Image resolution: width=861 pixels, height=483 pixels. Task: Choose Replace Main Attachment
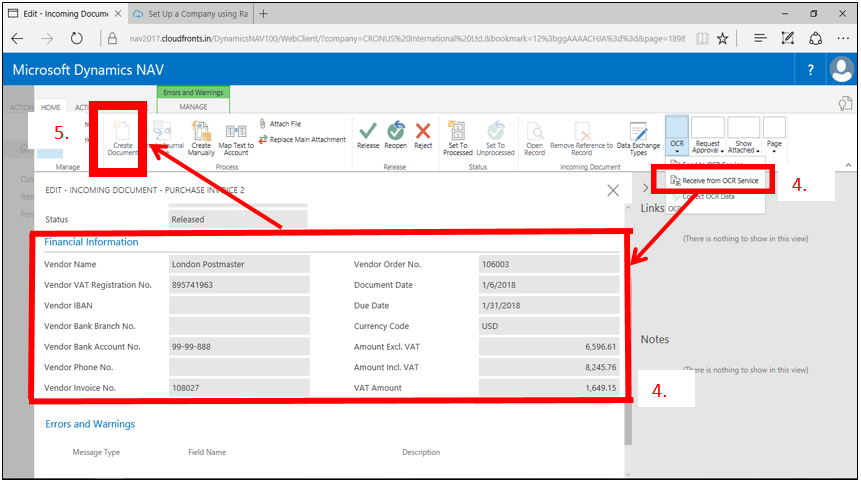303,139
